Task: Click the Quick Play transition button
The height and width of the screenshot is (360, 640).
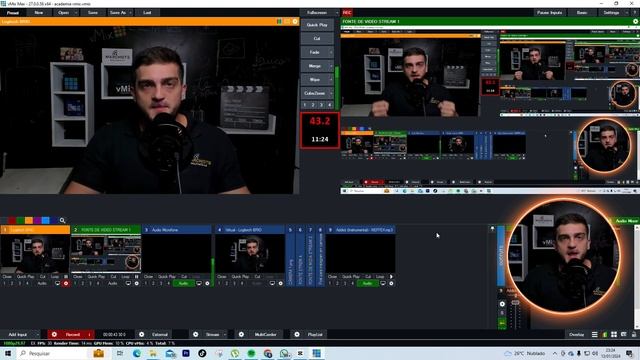Action: point(317,25)
